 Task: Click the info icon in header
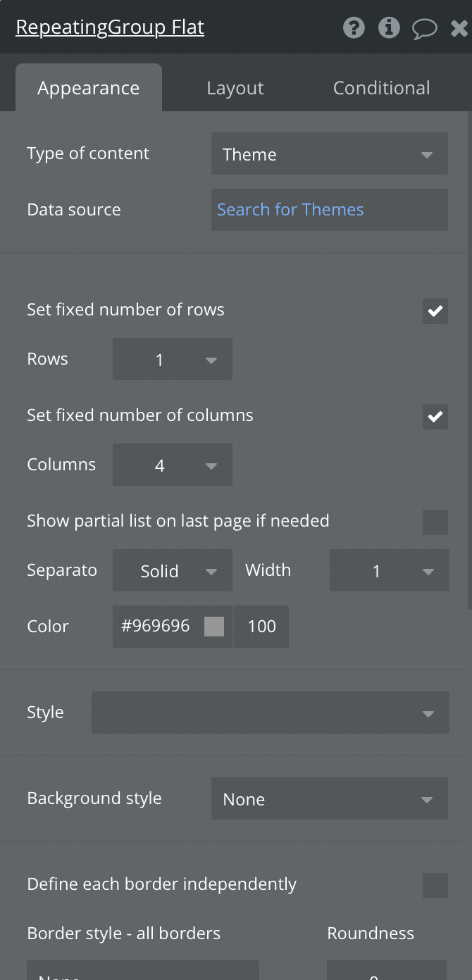(x=389, y=28)
